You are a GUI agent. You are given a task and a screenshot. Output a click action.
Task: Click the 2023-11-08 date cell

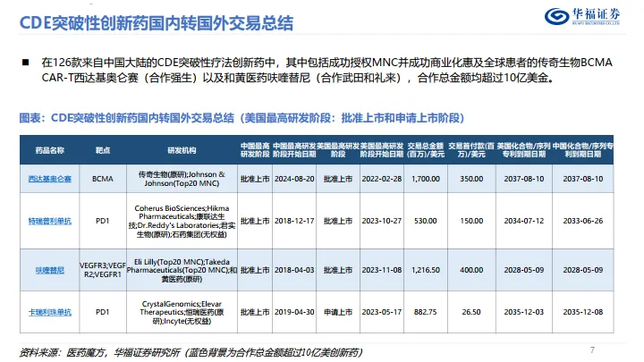click(382, 270)
